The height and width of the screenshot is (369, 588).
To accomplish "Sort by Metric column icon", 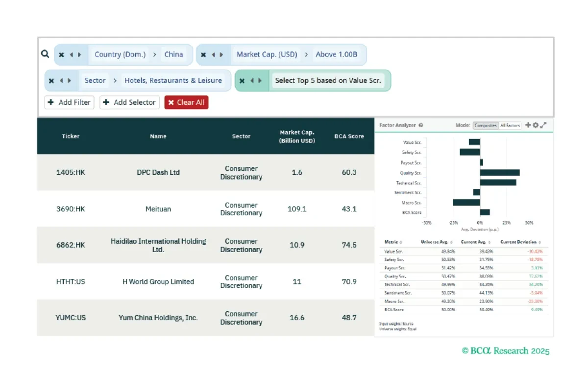I will point(401,242).
